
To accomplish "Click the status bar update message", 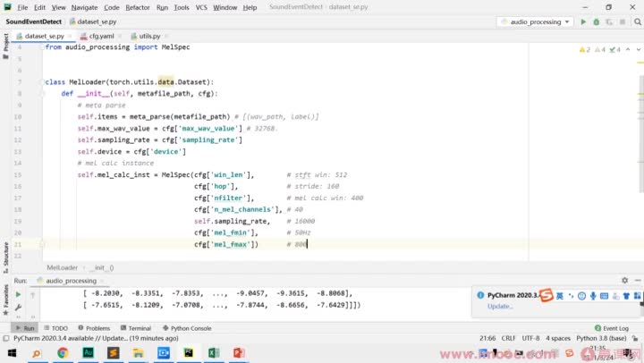I will click(96, 338).
